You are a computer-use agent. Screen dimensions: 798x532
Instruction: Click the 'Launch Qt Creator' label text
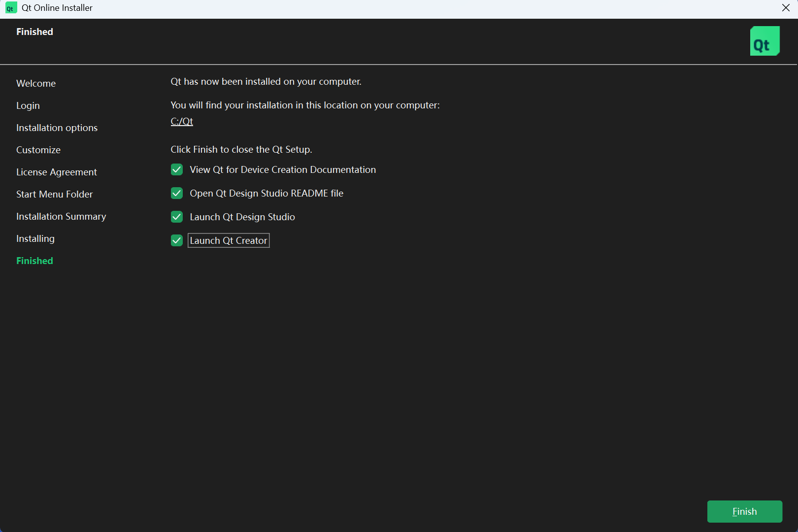pos(229,240)
